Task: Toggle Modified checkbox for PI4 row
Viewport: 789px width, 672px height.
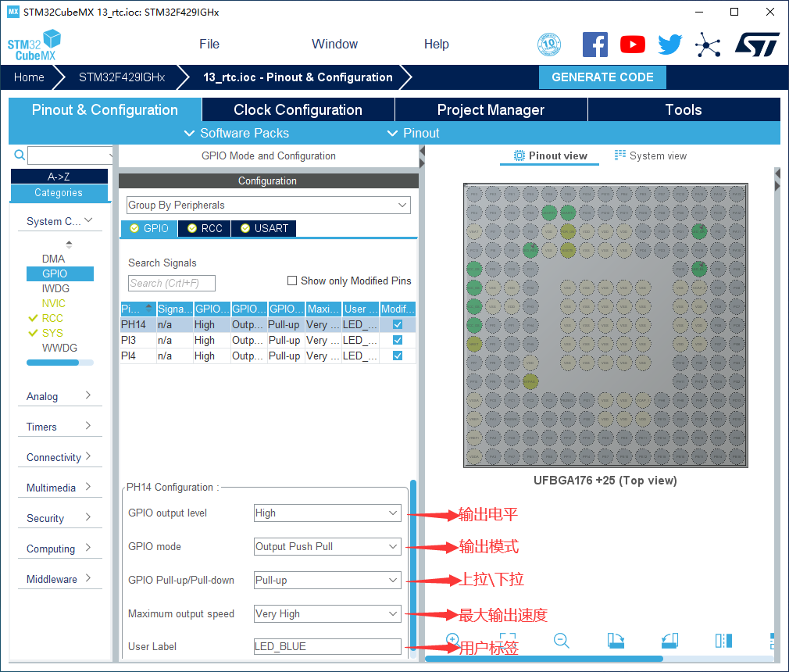Action: tap(398, 356)
